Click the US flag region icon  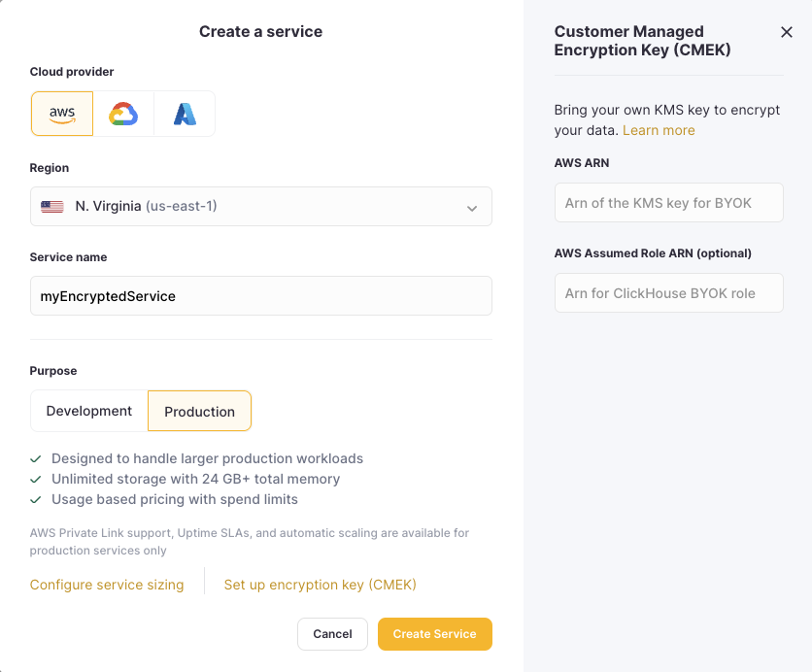52,207
